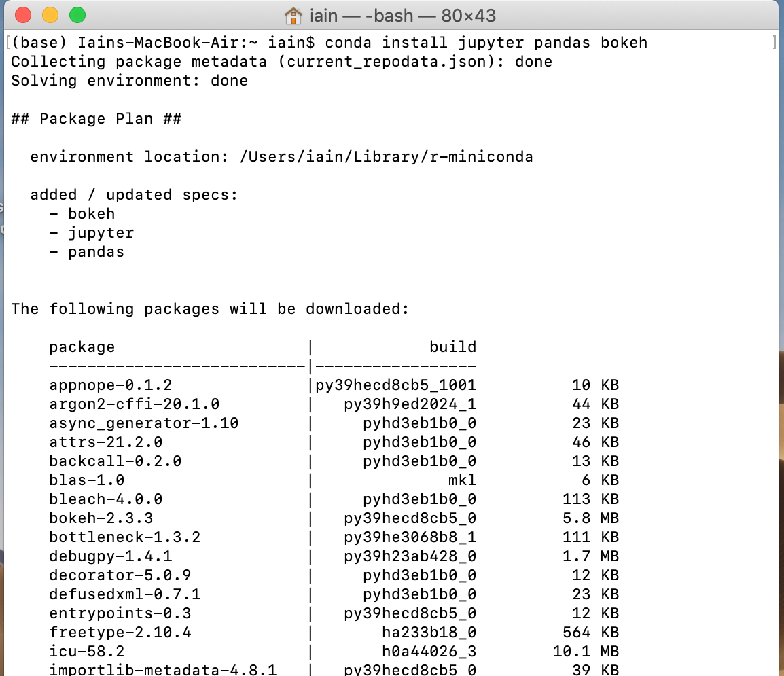Close the Terminal window with red button
Screen dimensions: 784x676
coord(23,15)
